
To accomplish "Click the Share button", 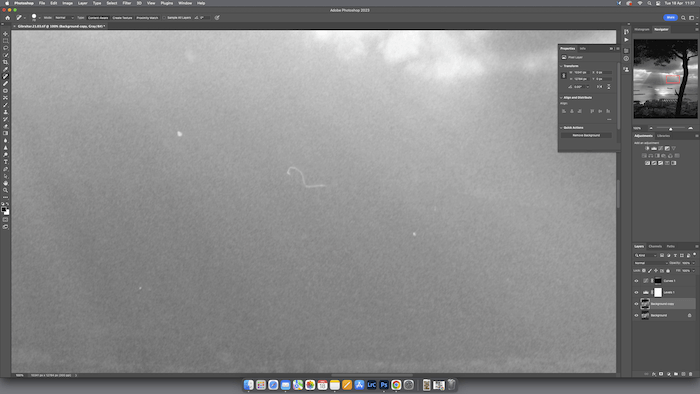I will coord(670,17).
